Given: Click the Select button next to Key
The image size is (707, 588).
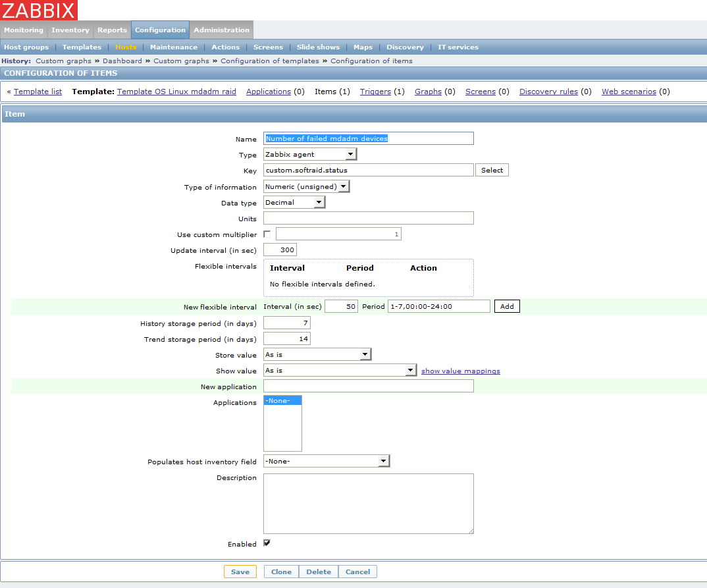Looking at the screenshot, I should [x=492, y=170].
